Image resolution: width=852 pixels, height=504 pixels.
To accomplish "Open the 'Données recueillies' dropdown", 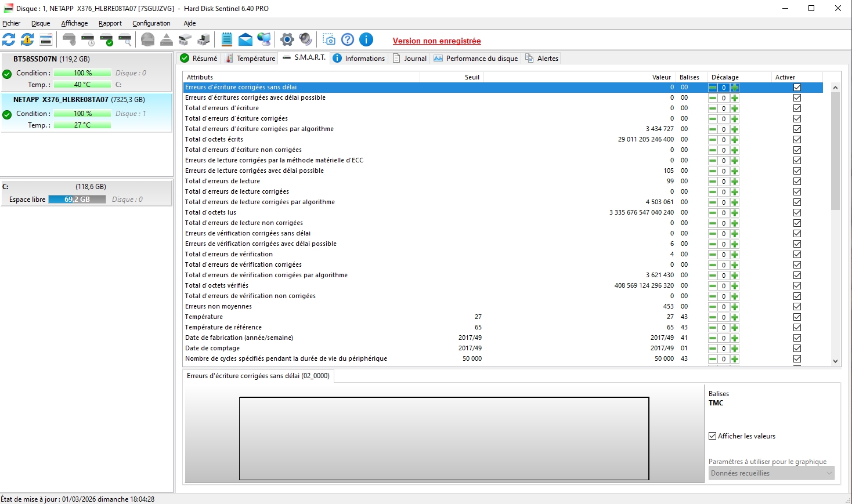I will tap(771, 473).
